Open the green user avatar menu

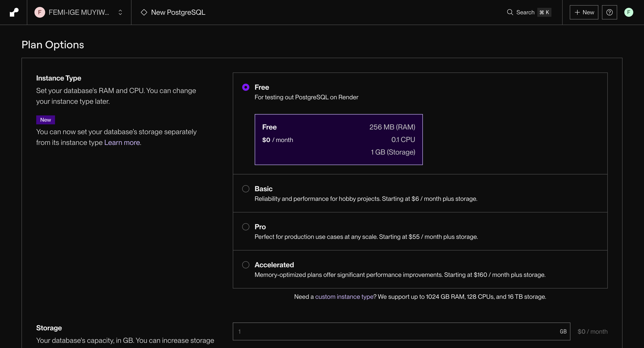pos(629,12)
